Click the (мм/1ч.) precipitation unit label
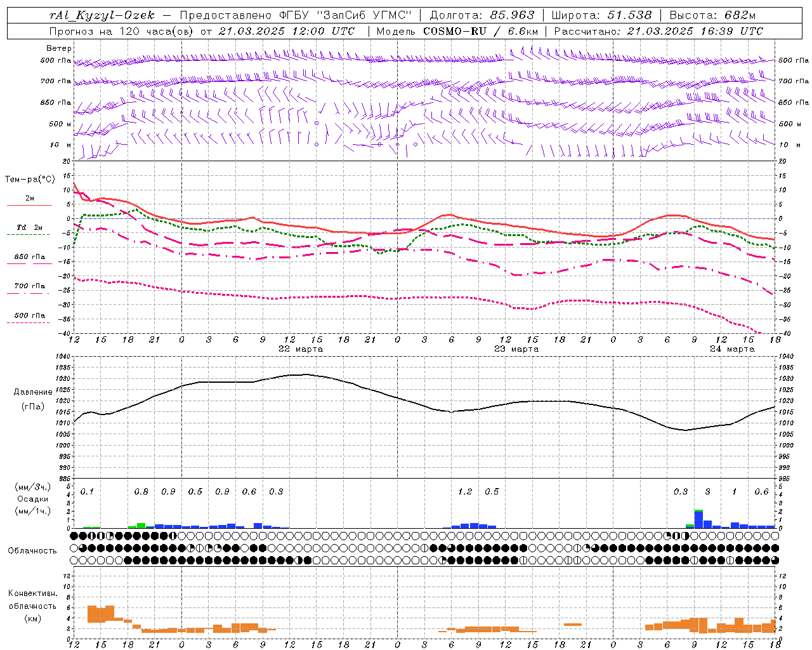This screenshot has width=812, height=650. [x=33, y=511]
